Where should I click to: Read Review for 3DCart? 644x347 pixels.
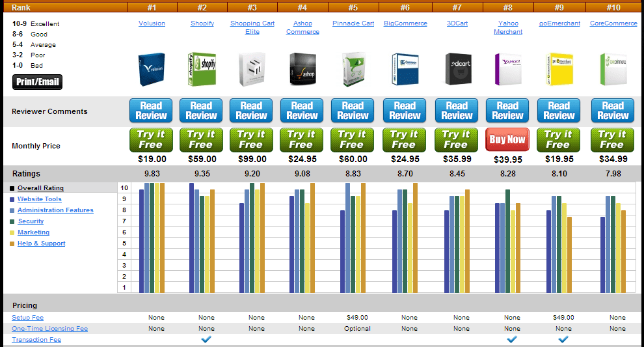coord(457,111)
